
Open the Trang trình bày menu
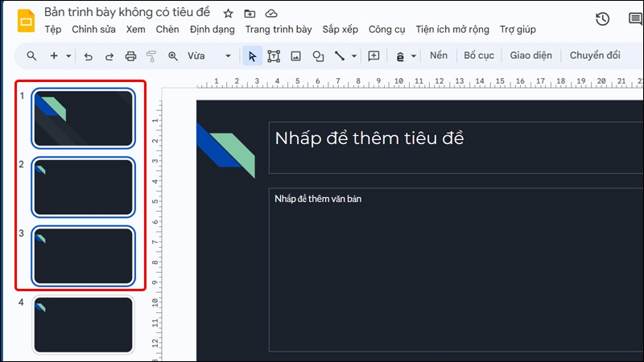coord(279,30)
